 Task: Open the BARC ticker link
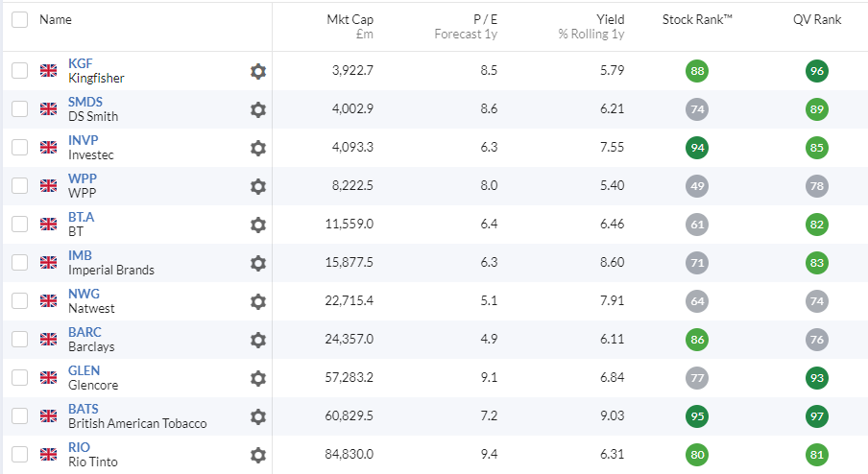[84, 332]
